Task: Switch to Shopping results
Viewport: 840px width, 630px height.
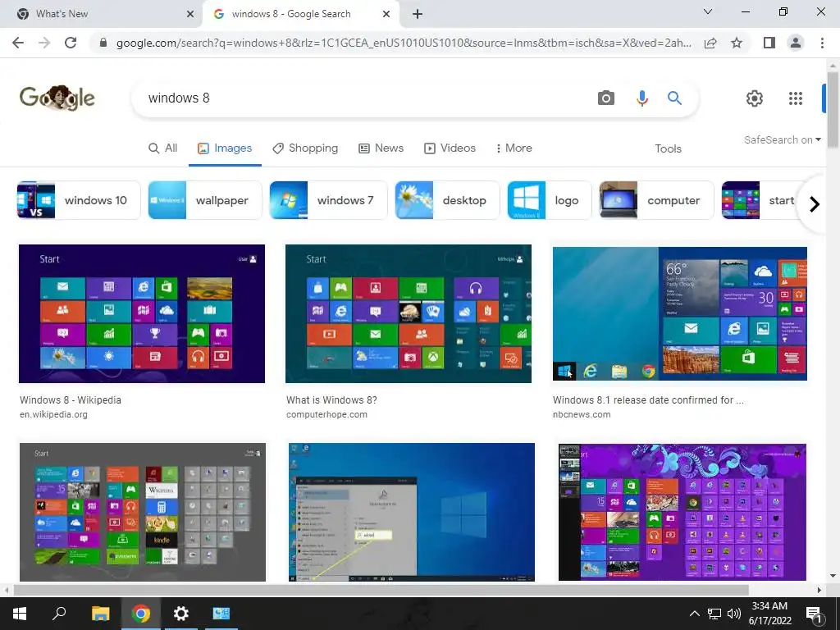Action: point(305,148)
